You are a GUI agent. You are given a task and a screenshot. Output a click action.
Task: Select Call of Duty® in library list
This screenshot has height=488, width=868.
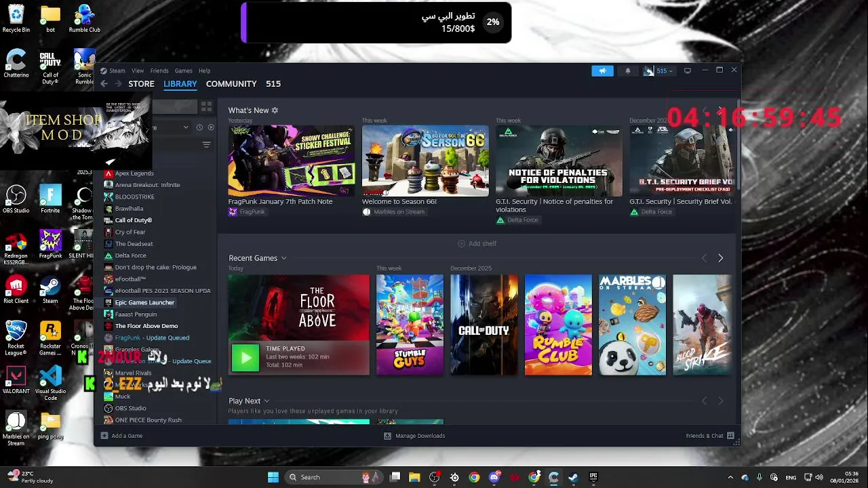click(x=134, y=220)
